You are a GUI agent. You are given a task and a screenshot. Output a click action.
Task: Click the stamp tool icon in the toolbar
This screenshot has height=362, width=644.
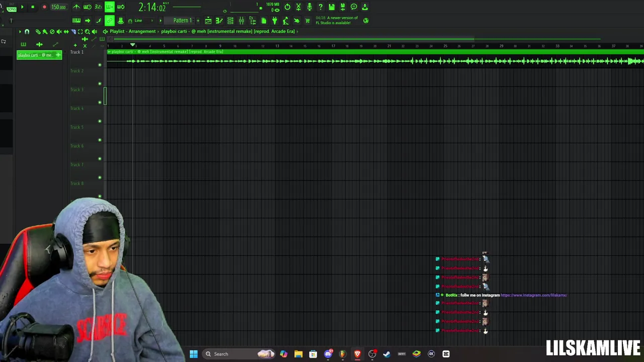[x=121, y=21]
